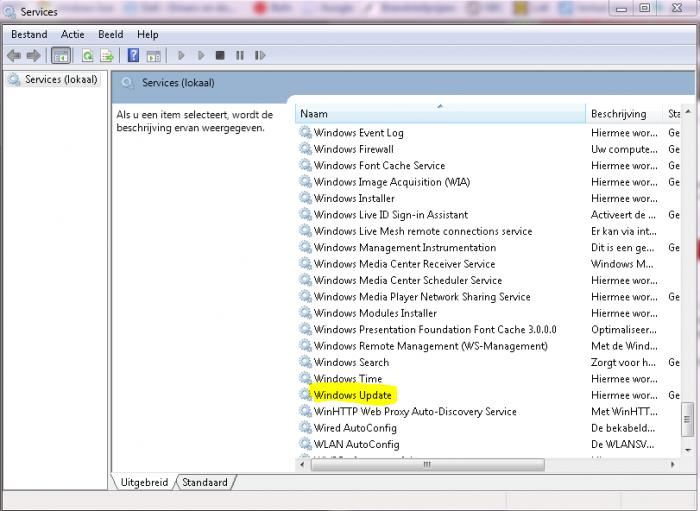
Task: Select Windows Live ID Sign-in Assistant
Action: click(391, 215)
